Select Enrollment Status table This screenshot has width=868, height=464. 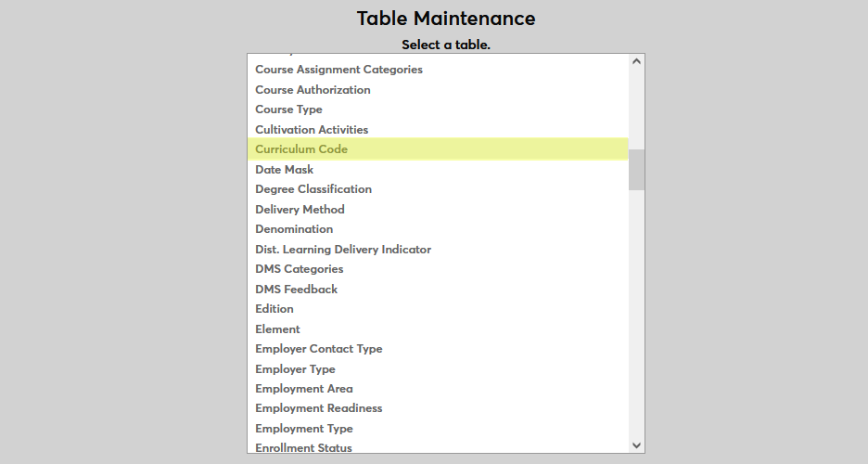pos(303,447)
